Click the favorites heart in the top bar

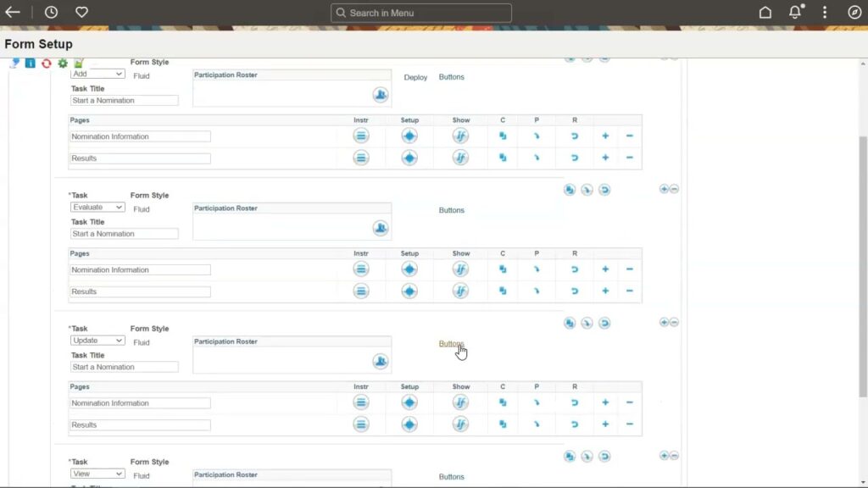(80, 12)
